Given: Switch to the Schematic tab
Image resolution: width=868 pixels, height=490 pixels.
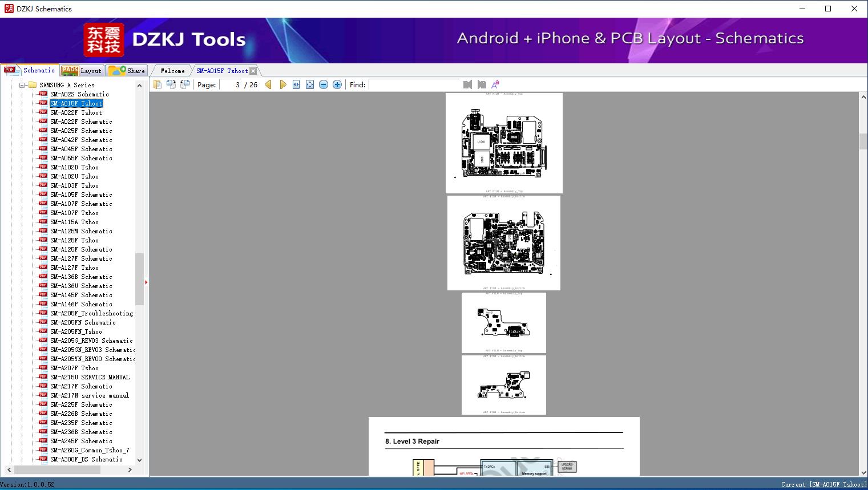Looking at the screenshot, I should 30,70.
